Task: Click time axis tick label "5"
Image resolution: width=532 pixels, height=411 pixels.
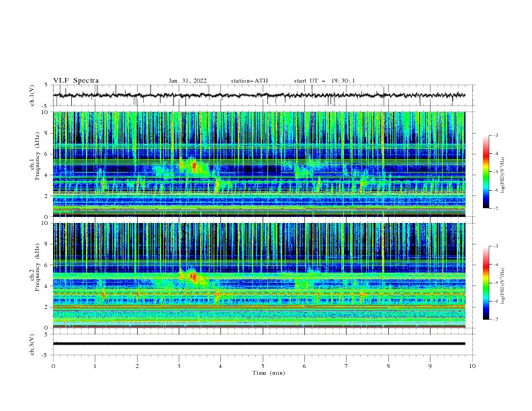Action: pyautogui.click(x=263, y=366)
